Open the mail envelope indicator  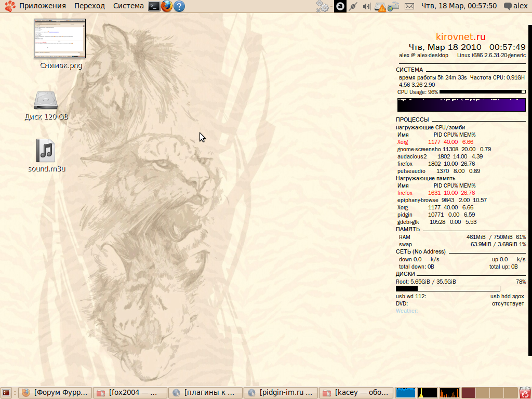click(409, 6)
